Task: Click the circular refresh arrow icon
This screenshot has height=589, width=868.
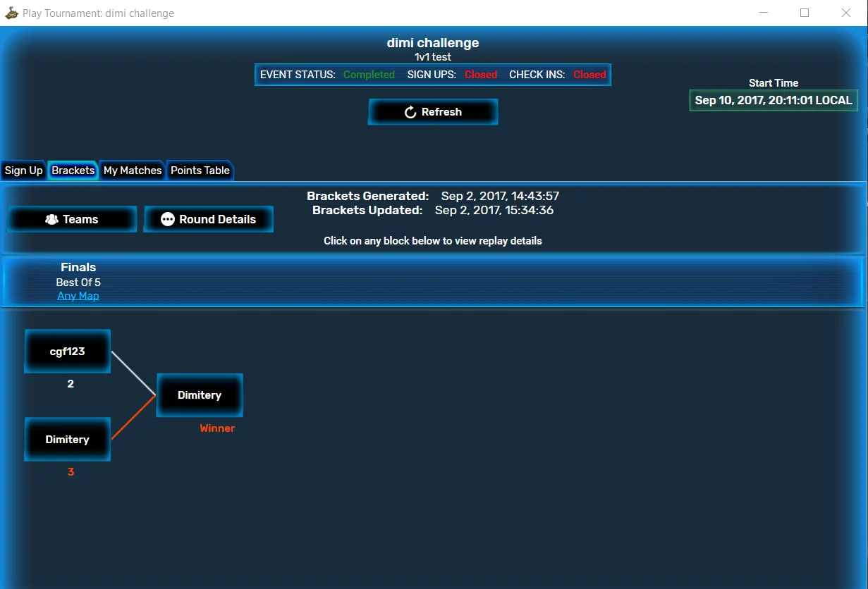Action: tap(410, 112)
